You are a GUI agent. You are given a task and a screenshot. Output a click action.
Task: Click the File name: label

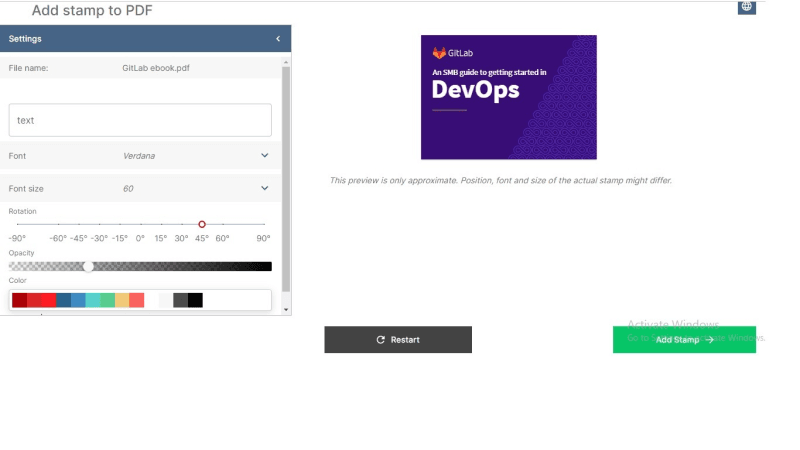click(29, 68)
